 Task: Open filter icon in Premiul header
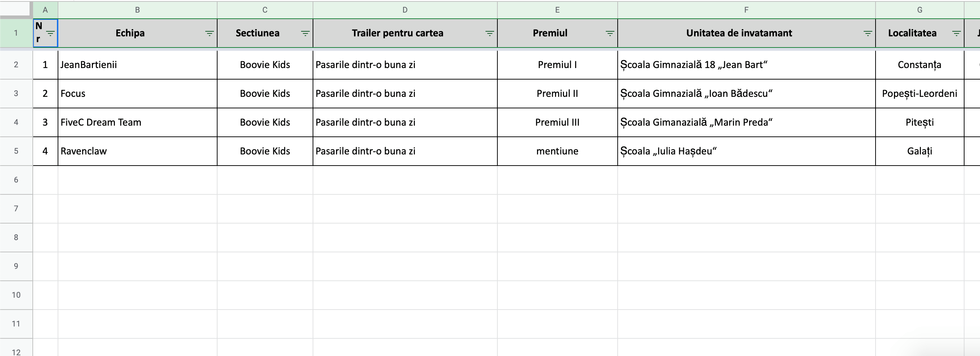[610, 33]
